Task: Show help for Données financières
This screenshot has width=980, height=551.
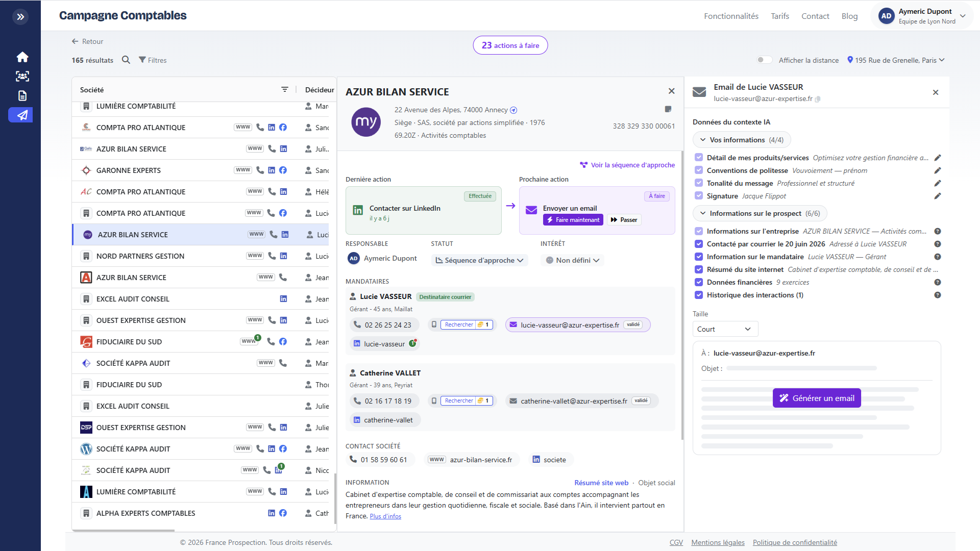Action: tap(938, 282)
